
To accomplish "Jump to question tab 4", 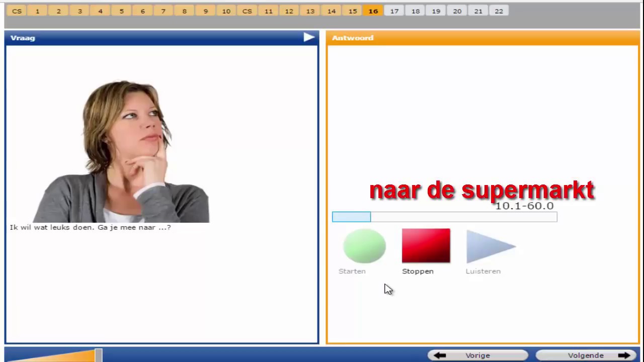I will [x=100, y=11].
